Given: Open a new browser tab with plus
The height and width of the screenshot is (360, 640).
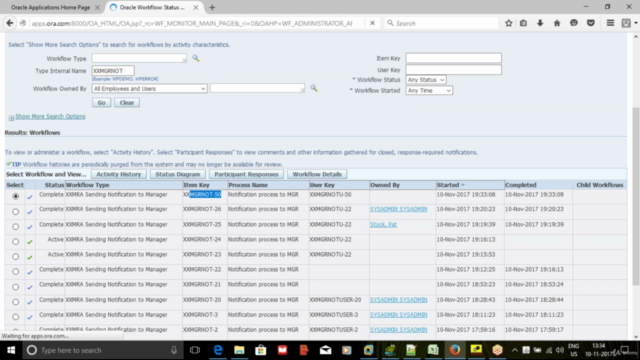Looking at the screenshot, I should point(212,7).
